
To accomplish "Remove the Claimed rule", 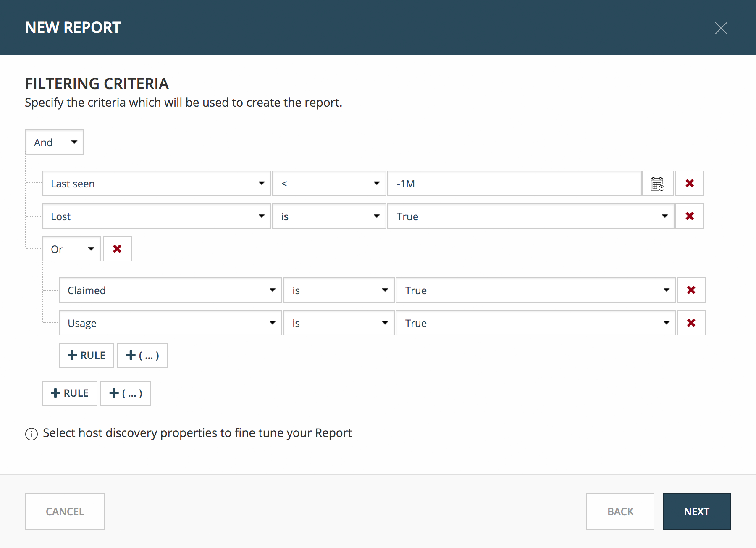I will 691,290.
